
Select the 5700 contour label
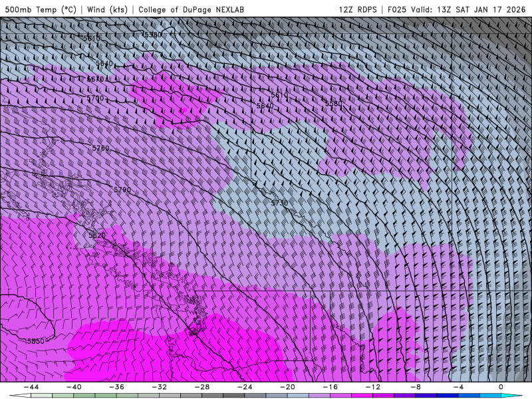(96, 98)
